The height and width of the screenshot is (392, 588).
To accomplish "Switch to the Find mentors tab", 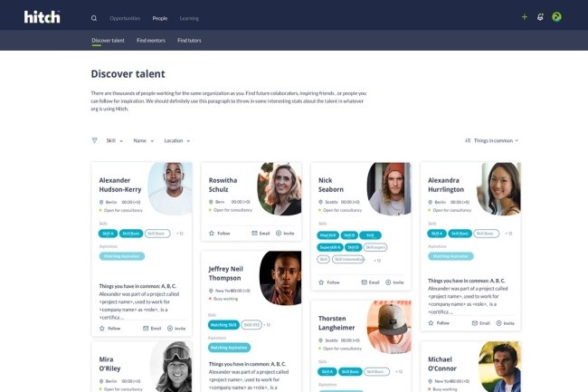I will (151, 40).
